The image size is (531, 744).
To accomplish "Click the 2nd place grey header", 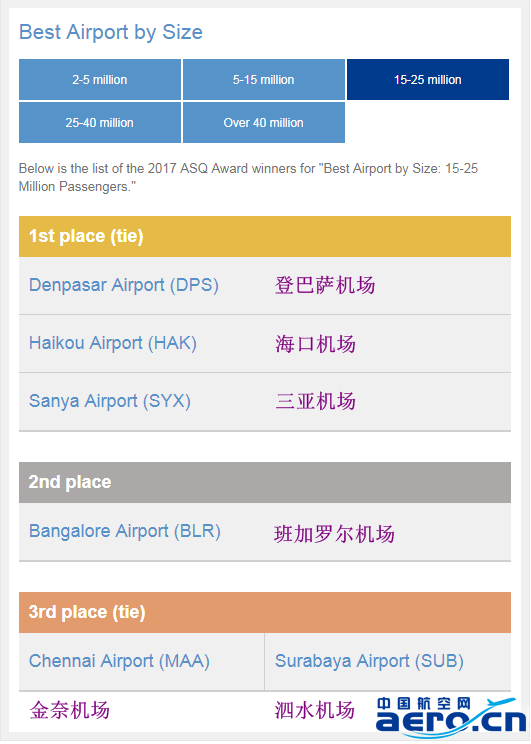I will 265,483.
